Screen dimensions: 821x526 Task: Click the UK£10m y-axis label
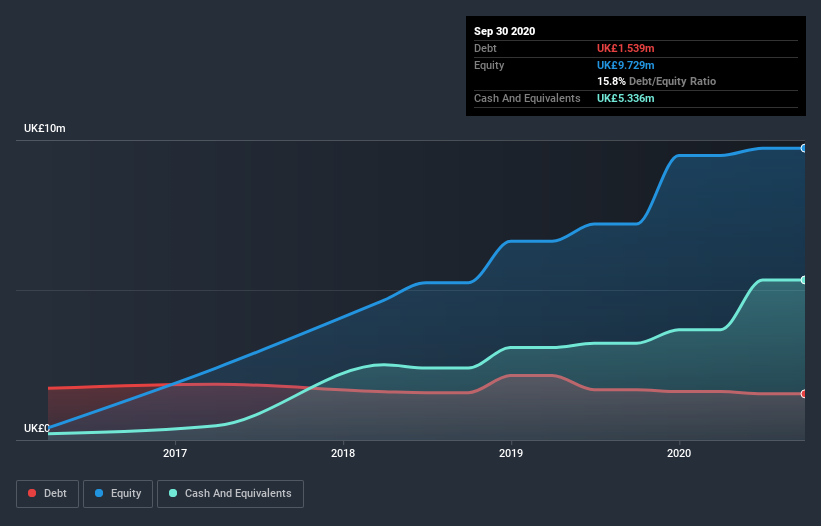click(45, 128)
